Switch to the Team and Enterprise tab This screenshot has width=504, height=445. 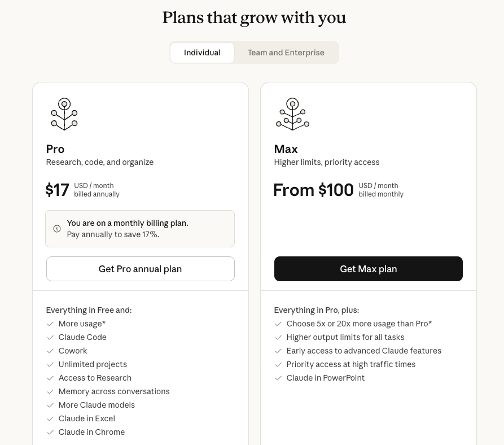(x=286, y=53)
